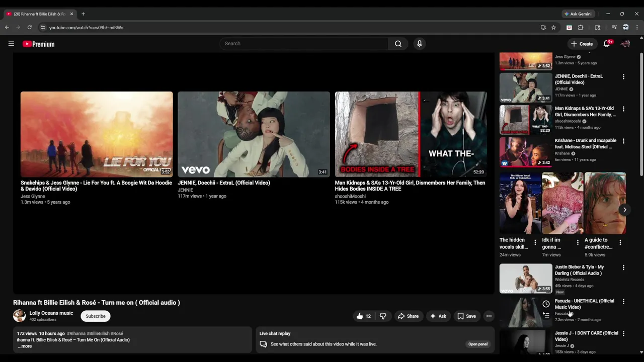Play Bodies Inside a Tree end-screen video
Image resolution: width=644 pixels, height=362 pixels.
click(x=411, y=134)
